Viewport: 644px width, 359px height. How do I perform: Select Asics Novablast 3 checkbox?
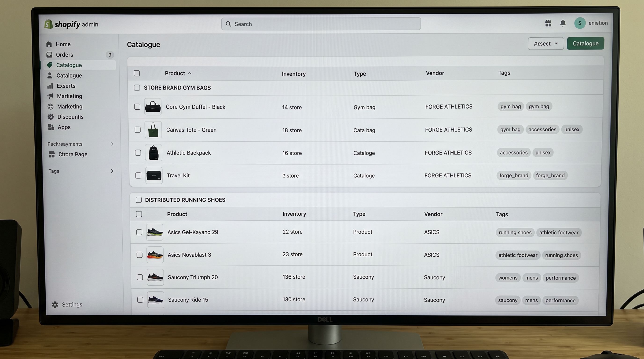click(x=139, y=255)
